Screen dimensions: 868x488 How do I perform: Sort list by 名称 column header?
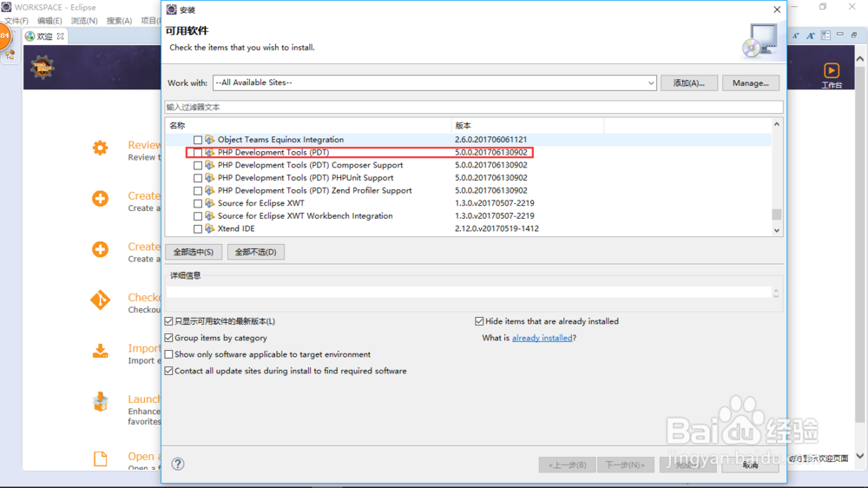tap(308, 126)
